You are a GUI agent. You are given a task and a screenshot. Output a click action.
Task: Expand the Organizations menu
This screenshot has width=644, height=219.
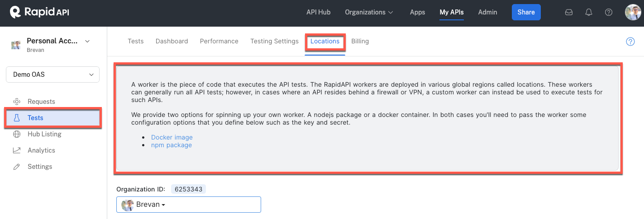tap(369, 12)
